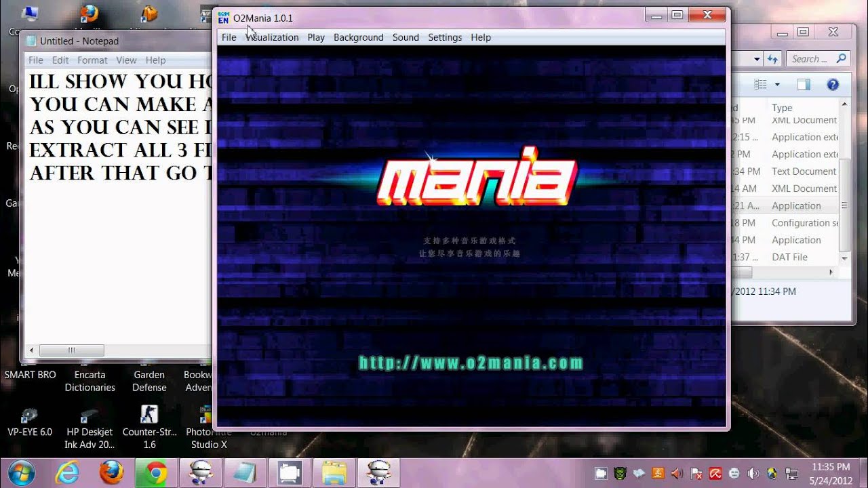Open Notepad's File menu
868x488 pixels.
(x=36, y=60)
